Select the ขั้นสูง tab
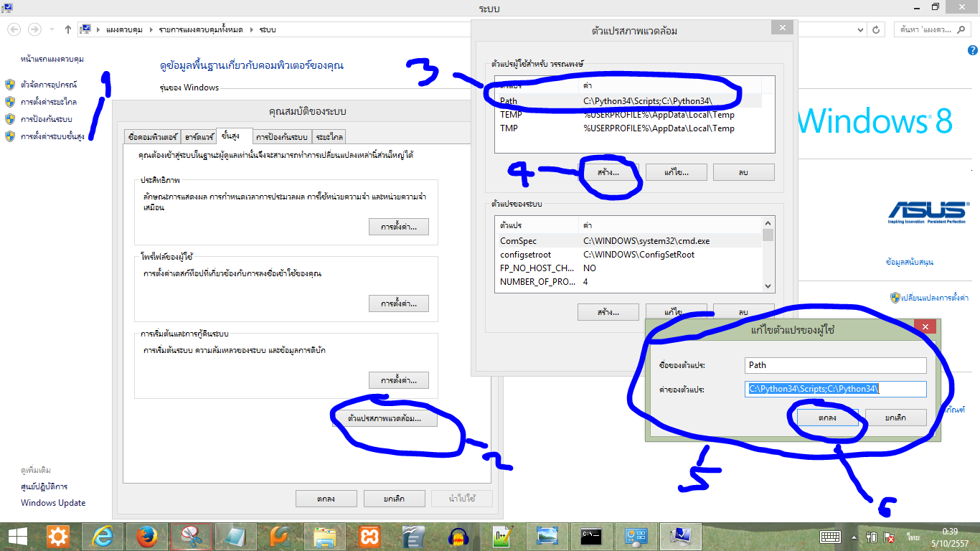 click(235, 135)
